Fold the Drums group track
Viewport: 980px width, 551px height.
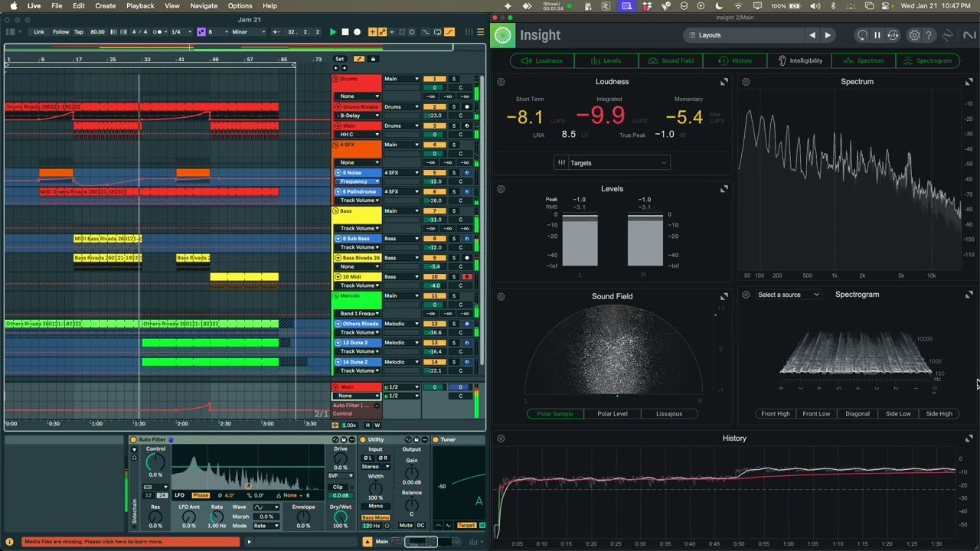336,79
